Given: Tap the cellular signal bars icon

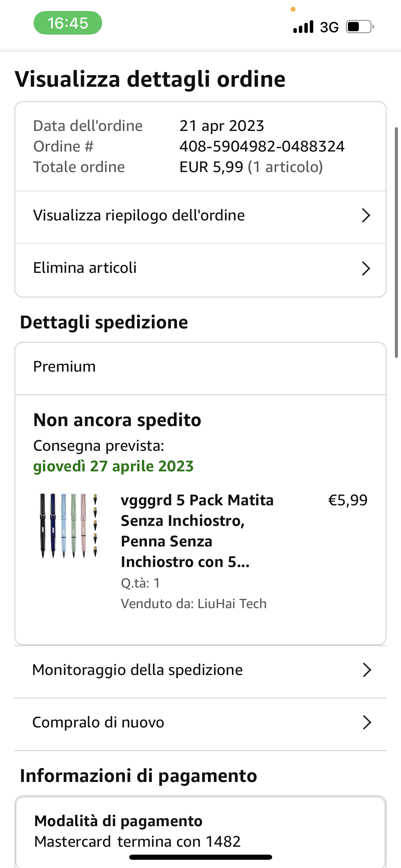Looking at the screenshot, I should (x=303, y=27).
